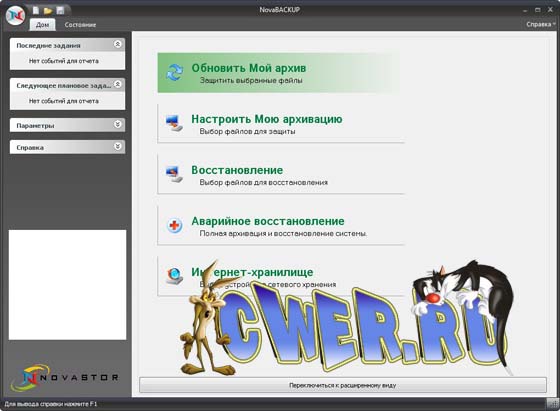Click the save floppy disk icon
Image resolution: width=560 pixels, height=411 pixels.
coord(60,10)
